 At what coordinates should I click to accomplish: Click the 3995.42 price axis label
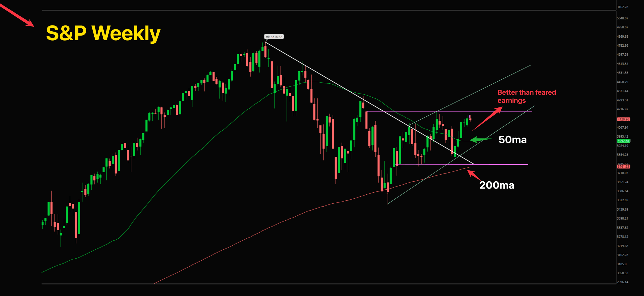coord(623,136)
